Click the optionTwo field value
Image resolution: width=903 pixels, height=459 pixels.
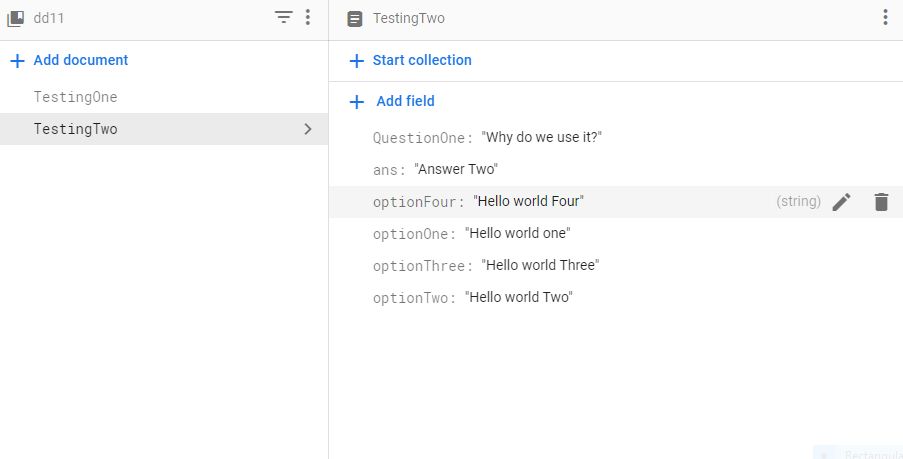[x=518, y=298]
